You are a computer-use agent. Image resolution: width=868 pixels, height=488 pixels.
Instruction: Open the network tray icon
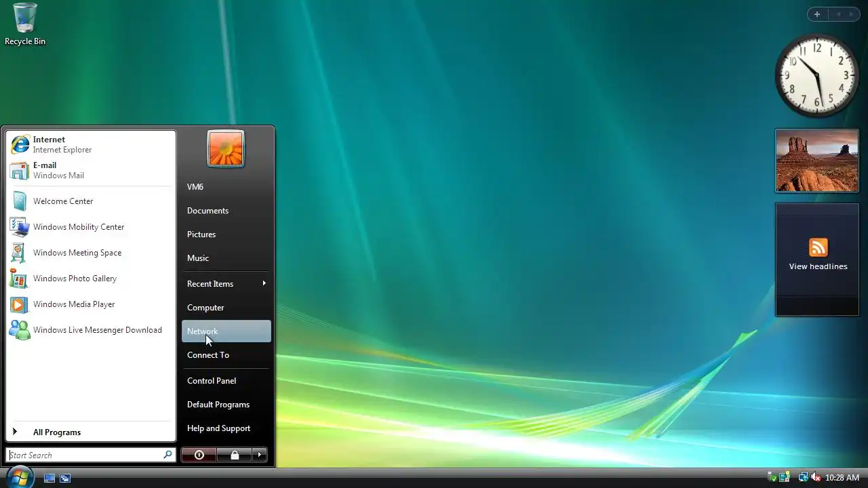click(803, 477)
